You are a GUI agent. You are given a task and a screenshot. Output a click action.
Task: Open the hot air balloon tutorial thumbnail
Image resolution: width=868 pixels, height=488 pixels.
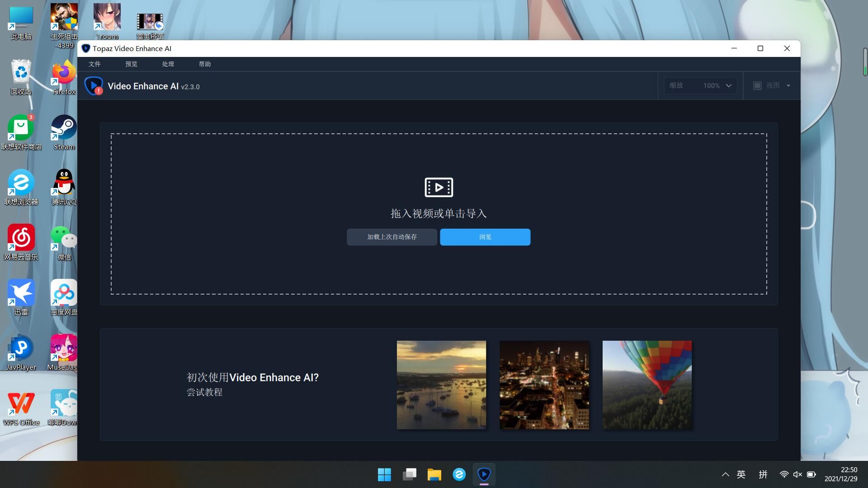(647, 385)
